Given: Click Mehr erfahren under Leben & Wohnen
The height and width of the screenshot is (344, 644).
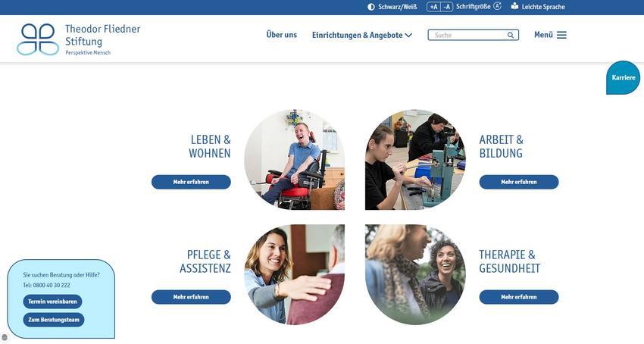Looking at the screenshot, I should click(x=191, y=182).
